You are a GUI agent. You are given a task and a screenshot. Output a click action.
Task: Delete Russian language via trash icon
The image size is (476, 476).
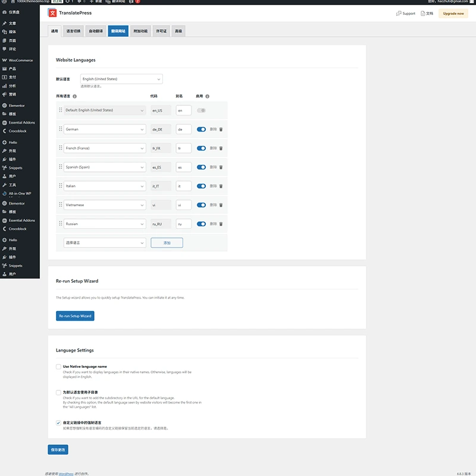click(221, 224)
